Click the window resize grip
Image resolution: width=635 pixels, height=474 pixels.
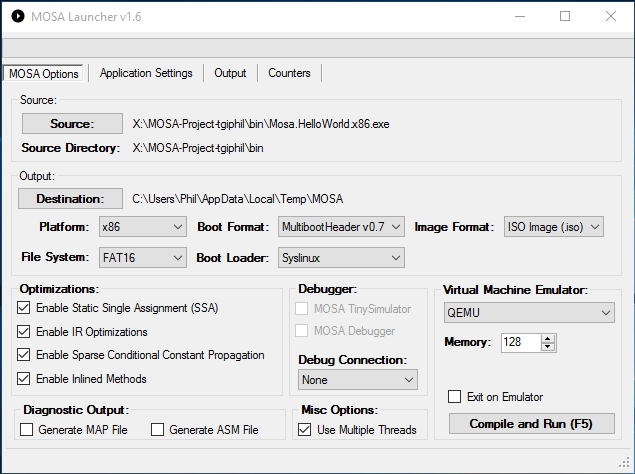click(x=624, y=462)
